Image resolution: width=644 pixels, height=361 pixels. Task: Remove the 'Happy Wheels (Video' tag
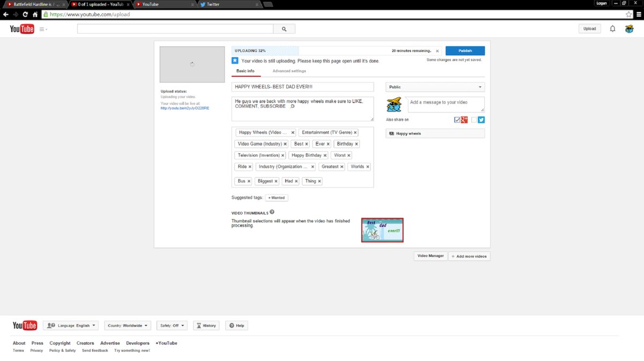292,132
